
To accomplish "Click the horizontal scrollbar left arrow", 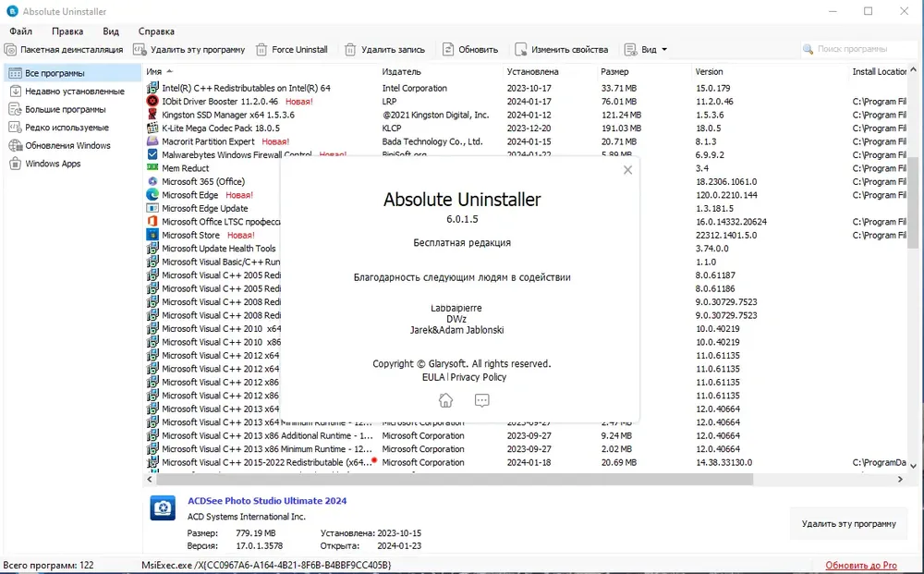I will (x=150, y=480).
